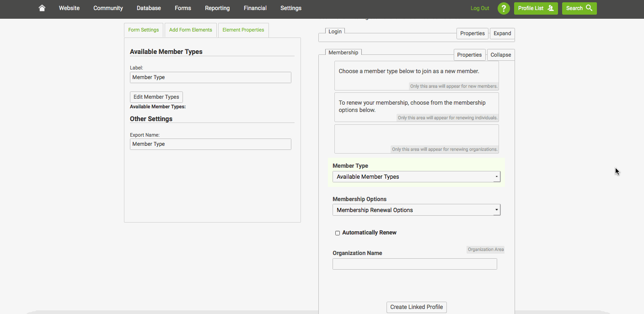Open the Available Member Types dropdown
The height and width of the screenshot is (314, 644).
(x=416, y=176)
